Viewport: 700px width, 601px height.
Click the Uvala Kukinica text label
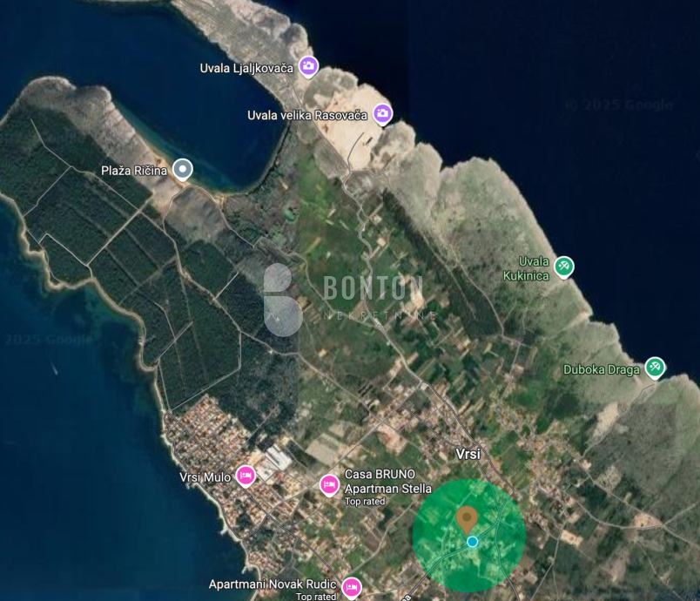[x=527, y=268]
